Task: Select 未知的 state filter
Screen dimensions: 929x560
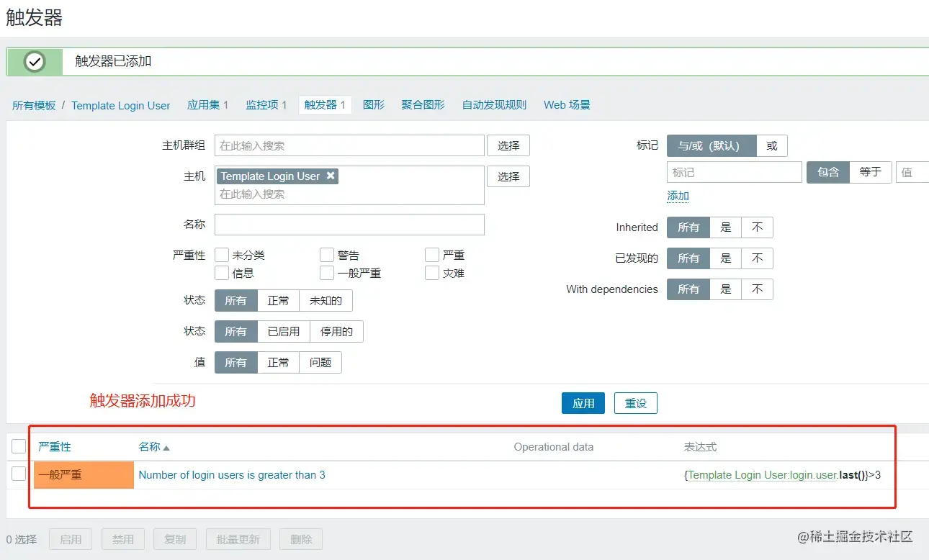Action: [326, 300]
